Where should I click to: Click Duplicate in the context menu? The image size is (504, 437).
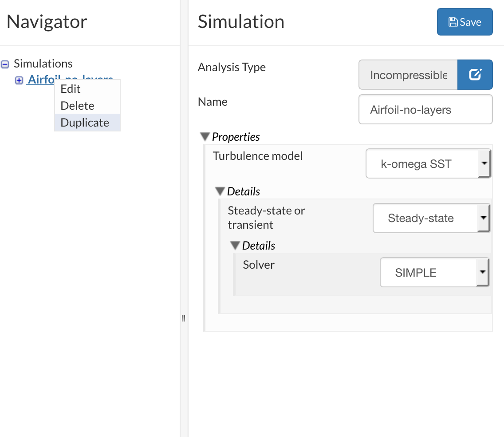point(85,123)
